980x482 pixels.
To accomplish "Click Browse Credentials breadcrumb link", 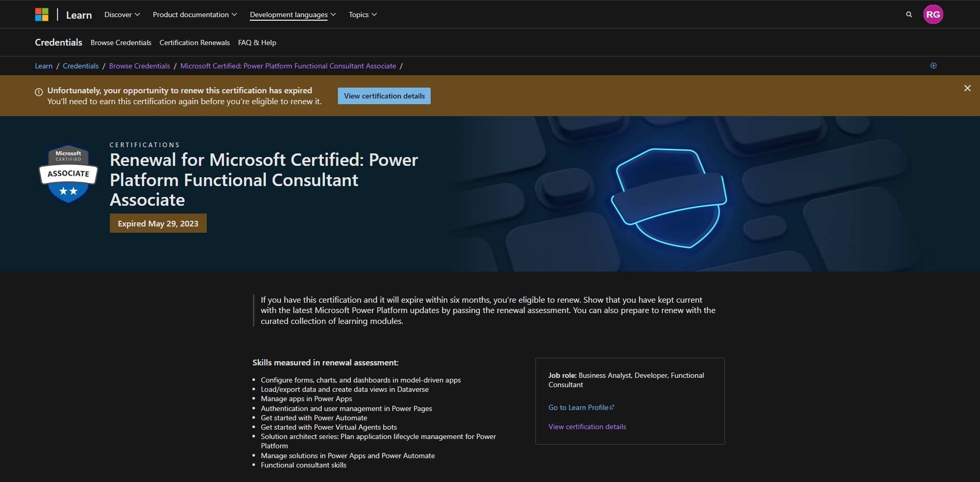I will pos(139,66).
